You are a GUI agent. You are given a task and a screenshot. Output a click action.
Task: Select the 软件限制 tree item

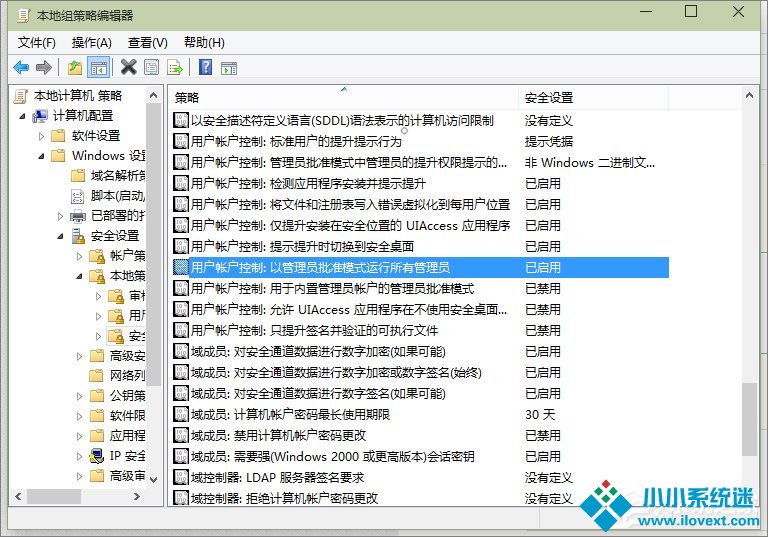[127, 416]
